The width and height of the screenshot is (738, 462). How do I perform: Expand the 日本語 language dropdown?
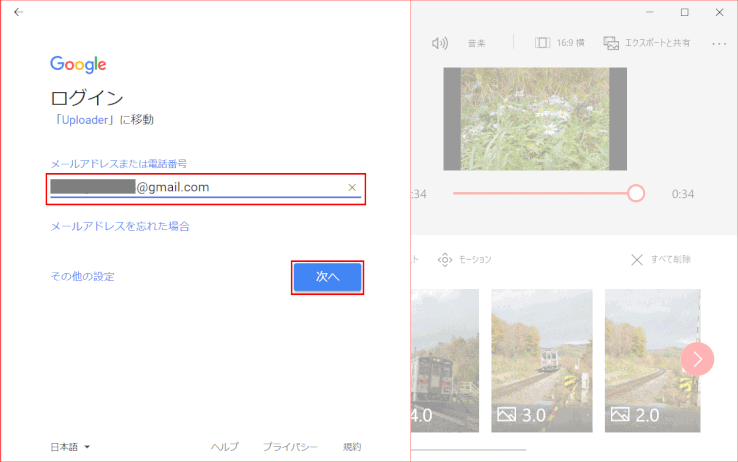point(70,447)
